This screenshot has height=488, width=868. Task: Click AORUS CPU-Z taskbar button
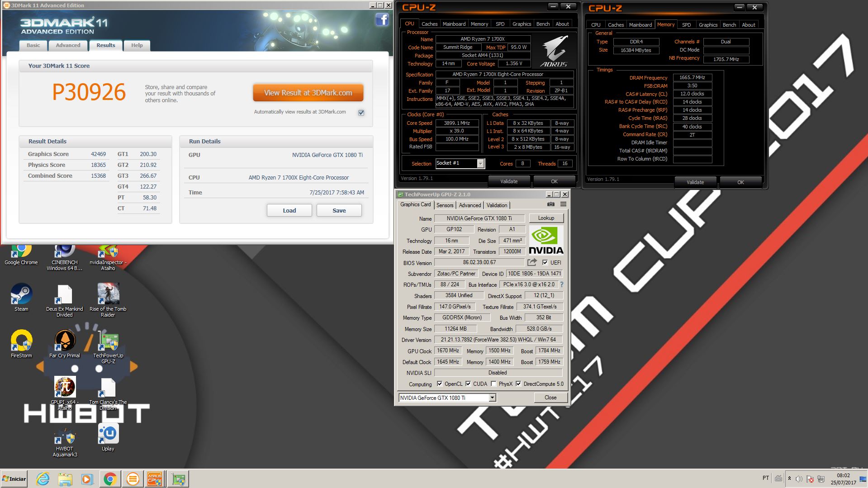[x=155, y=479]
